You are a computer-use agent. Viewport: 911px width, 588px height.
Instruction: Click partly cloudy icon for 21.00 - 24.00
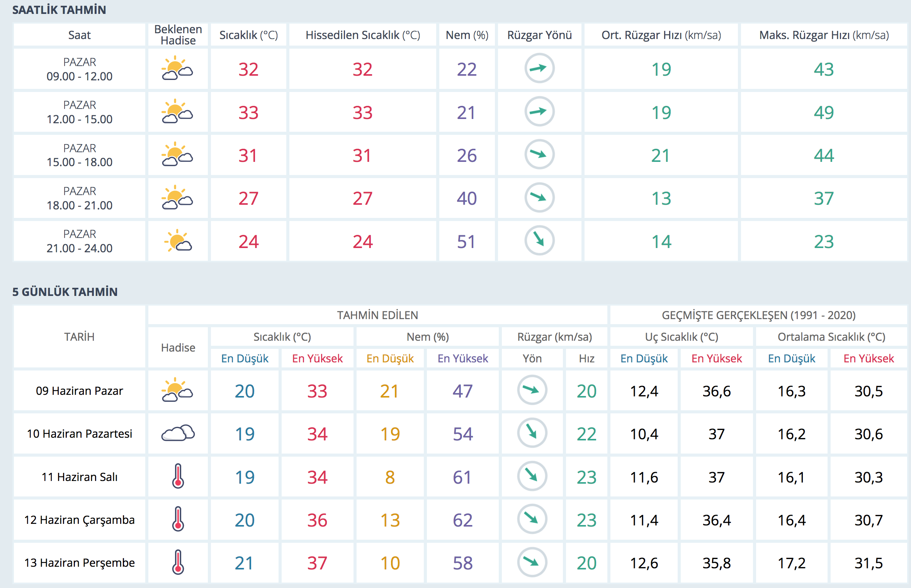point(177,241)
